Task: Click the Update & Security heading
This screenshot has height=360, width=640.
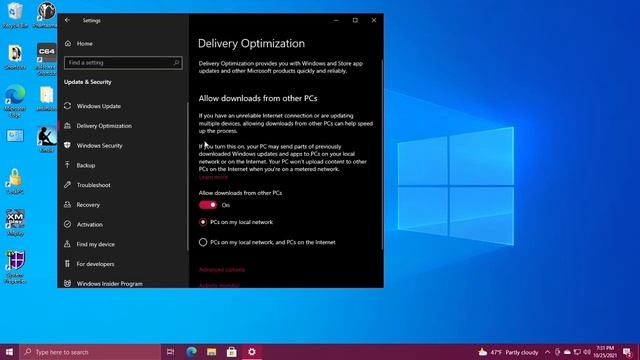Action: [87, 82]
